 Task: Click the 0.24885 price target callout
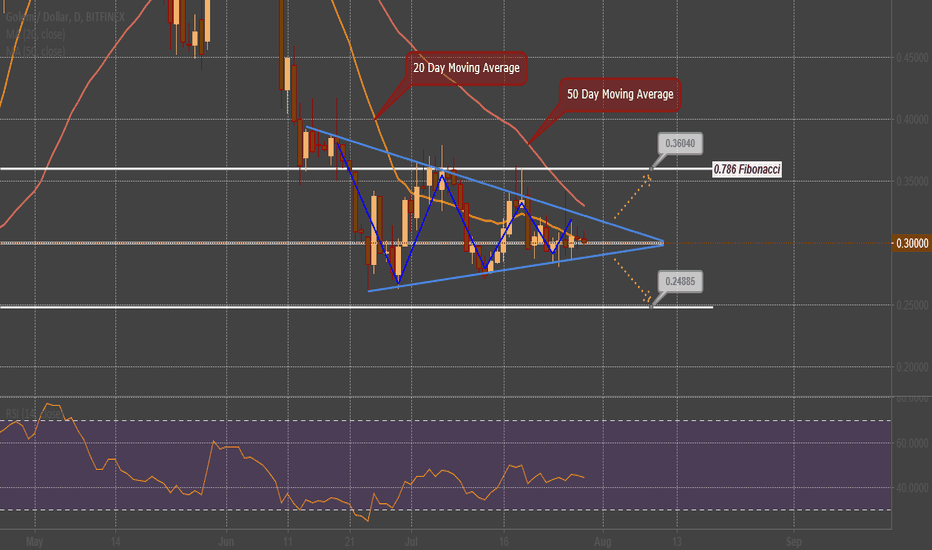680,281
